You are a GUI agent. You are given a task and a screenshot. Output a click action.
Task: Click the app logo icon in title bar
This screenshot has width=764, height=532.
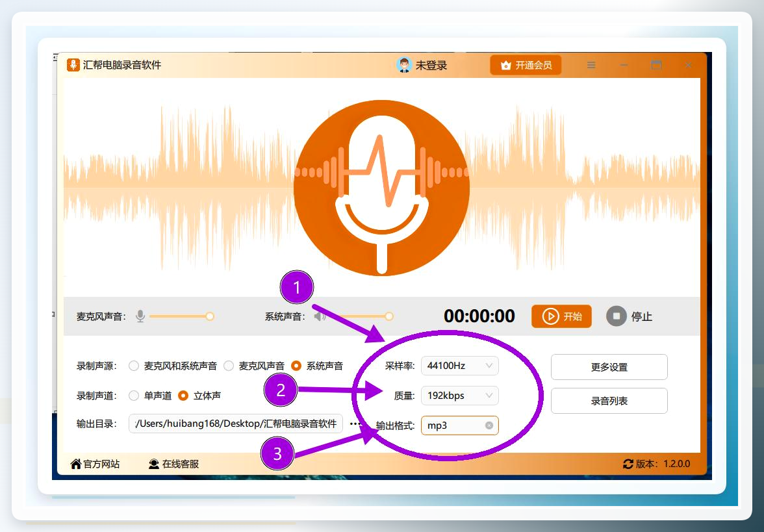point(73,65)
